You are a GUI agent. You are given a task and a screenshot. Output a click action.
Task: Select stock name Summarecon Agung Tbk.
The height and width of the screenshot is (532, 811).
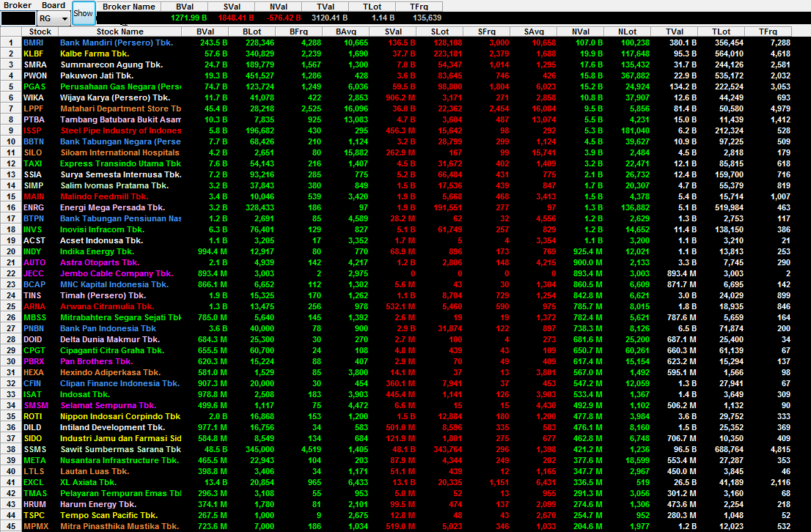click(x=111, y=64)
